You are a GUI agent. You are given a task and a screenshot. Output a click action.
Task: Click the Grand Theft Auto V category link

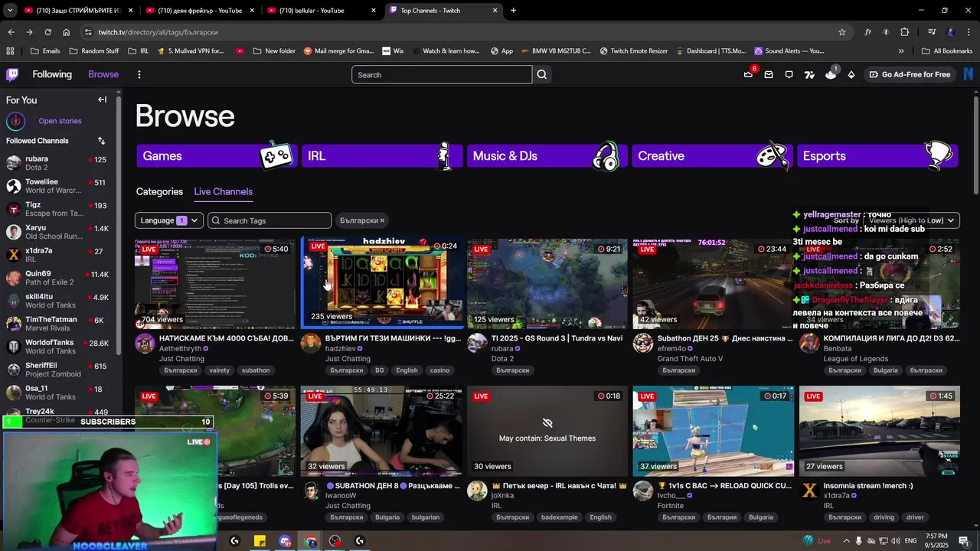(690, 359)
